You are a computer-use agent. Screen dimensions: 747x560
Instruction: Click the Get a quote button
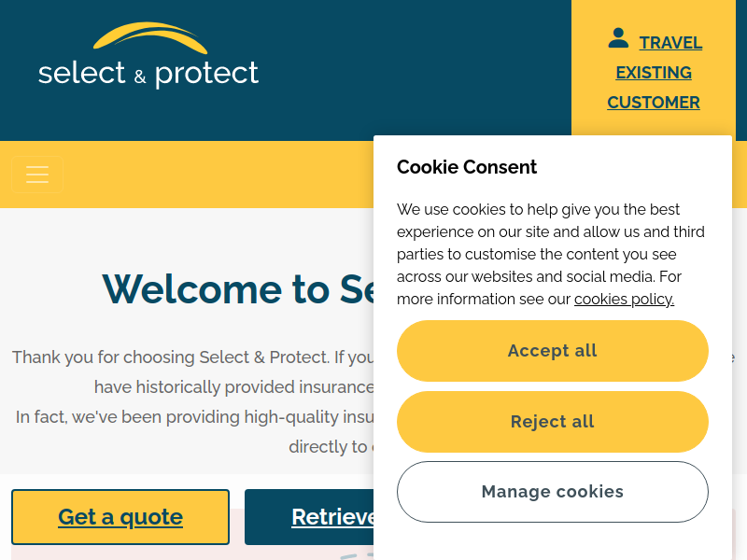pos(120,517)
